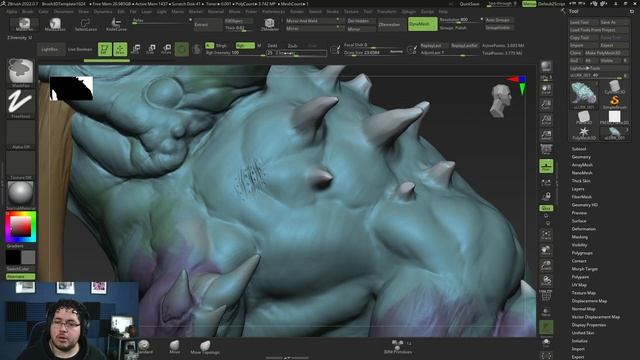Expand the Subtool palette section
This screenshot has height=360, width=640.
tap(579, 149)
